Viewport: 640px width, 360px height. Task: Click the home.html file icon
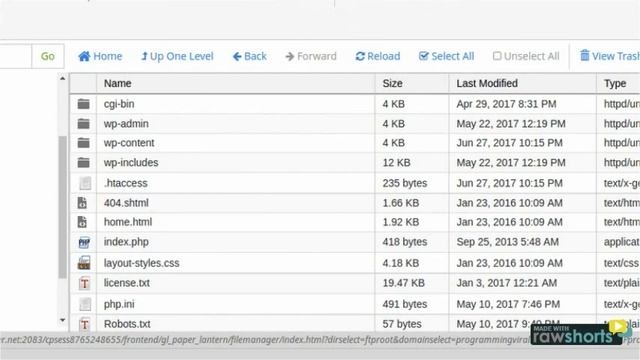[82, 222]
